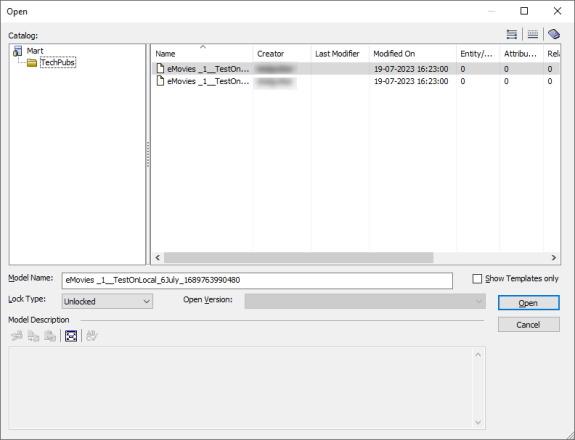Select the Mart root node icon
Screen dimensions: 575x440
tap(18, 51)
